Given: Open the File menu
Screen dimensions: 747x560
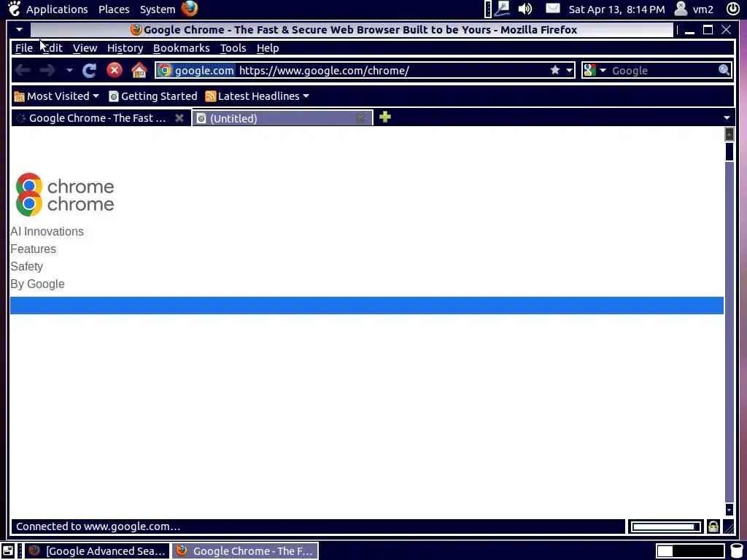Looking at the screenshot, I should pos(24,48).
